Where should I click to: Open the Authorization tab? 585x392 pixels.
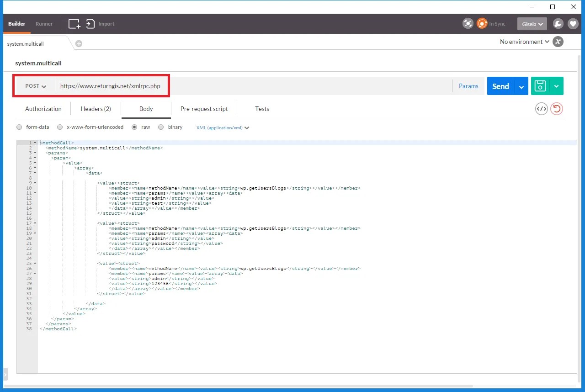pyautogui.click(x=43, y=109)
